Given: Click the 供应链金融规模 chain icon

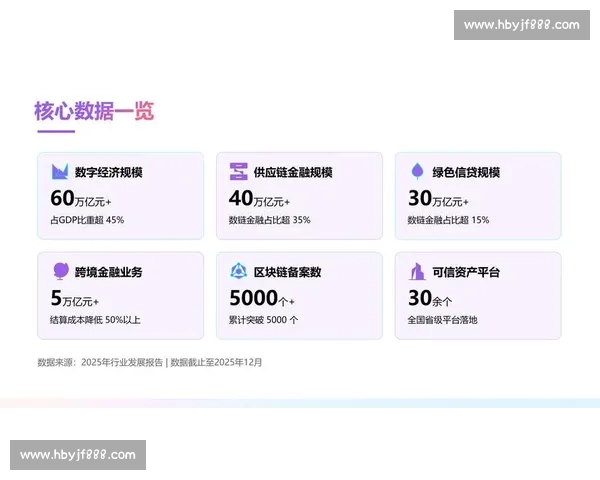Looking at the screenshot, I should pos(238,171).
